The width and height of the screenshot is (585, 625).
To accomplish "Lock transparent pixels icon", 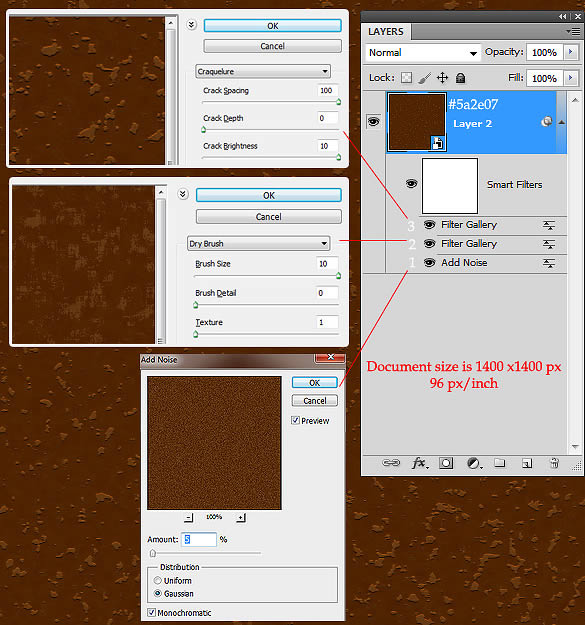I will 406,77.
